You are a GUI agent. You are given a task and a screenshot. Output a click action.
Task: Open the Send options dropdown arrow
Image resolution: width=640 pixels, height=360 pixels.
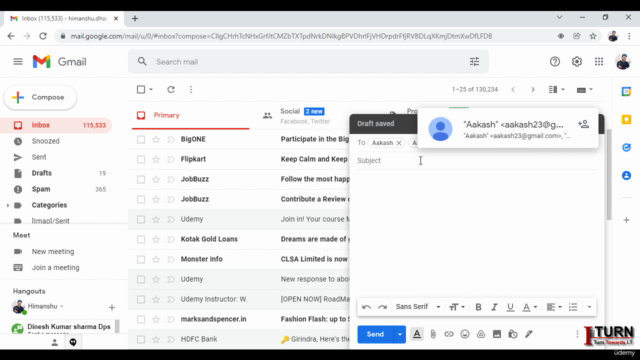point(400,334)
